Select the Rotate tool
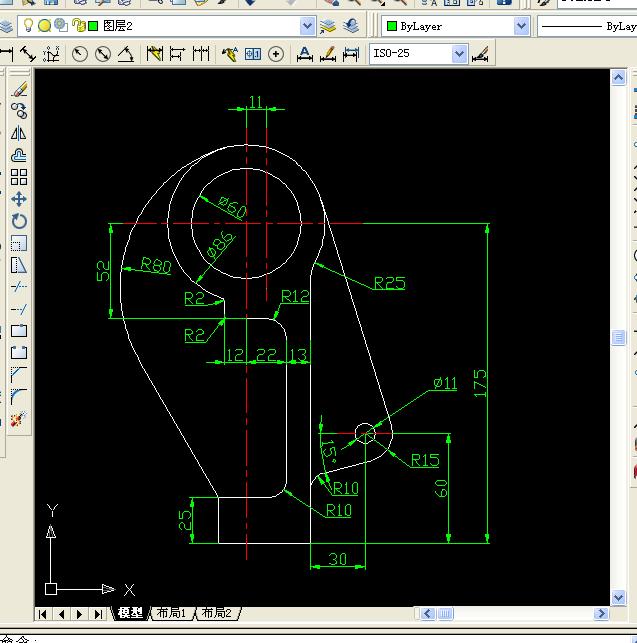This screenshot has height=643, width=637. tap(19, 221)
